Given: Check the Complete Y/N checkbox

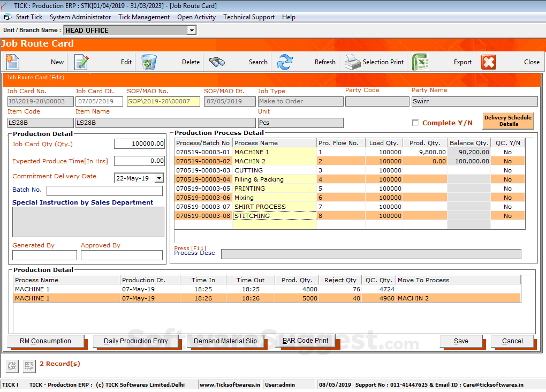Looking at the screenshot, I should coord(415,122).
